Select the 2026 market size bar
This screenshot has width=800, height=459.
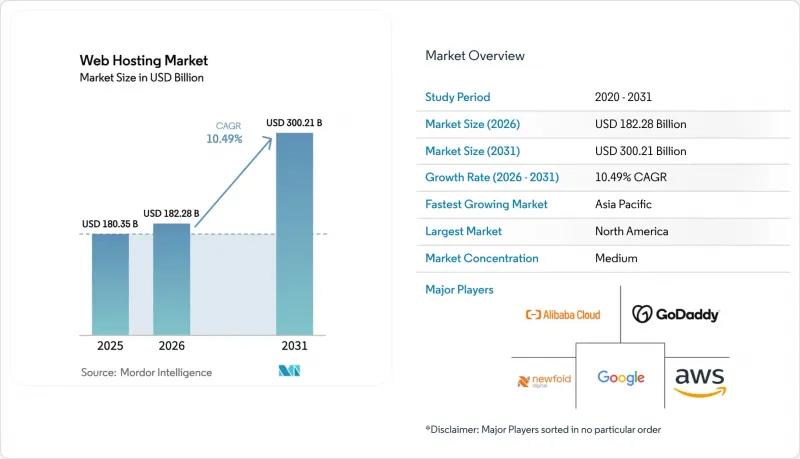point(171,279)
